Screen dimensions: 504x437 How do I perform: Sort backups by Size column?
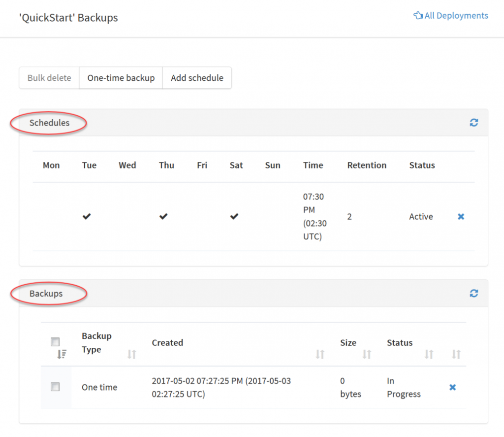(x=367, y=354)
